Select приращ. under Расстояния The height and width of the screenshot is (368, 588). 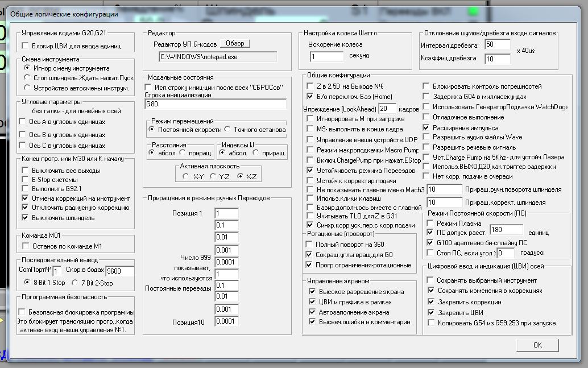pyautogui.click(x=182, y=152)
